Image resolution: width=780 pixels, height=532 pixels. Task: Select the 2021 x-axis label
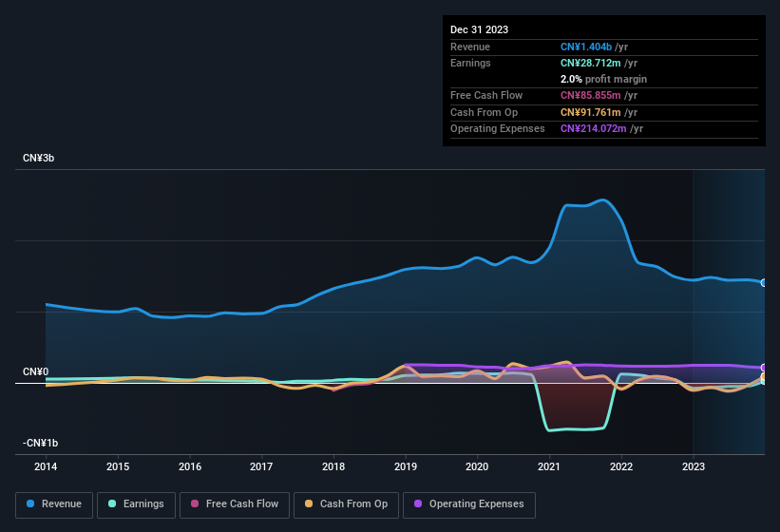549,466
